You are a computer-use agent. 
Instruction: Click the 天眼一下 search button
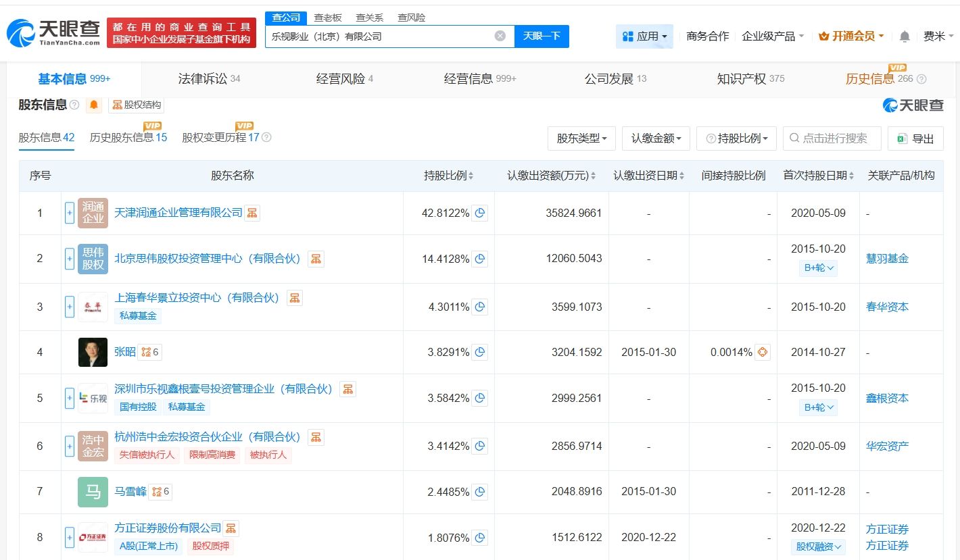pos(542,36)
